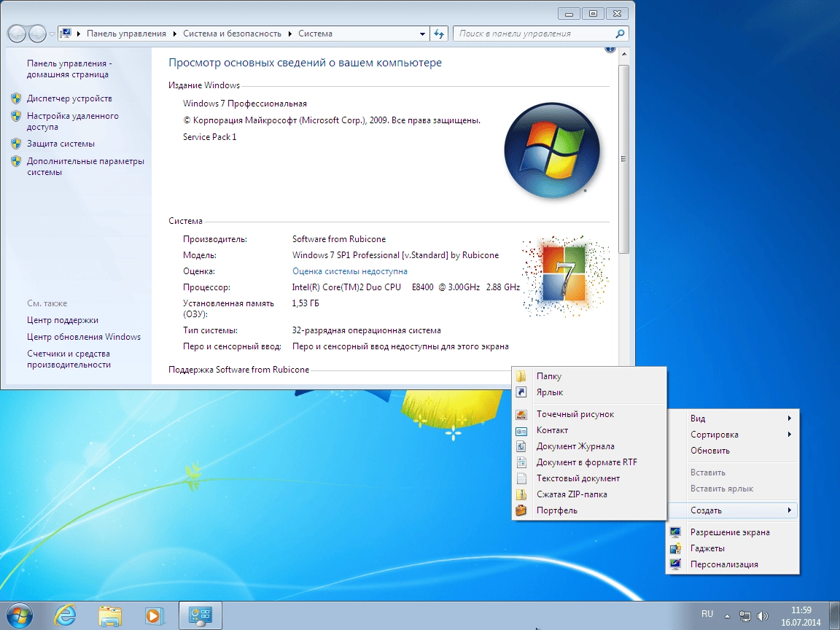Click the personalization icon in context menu
Screen dimensions: 840x630
(675, 564)
